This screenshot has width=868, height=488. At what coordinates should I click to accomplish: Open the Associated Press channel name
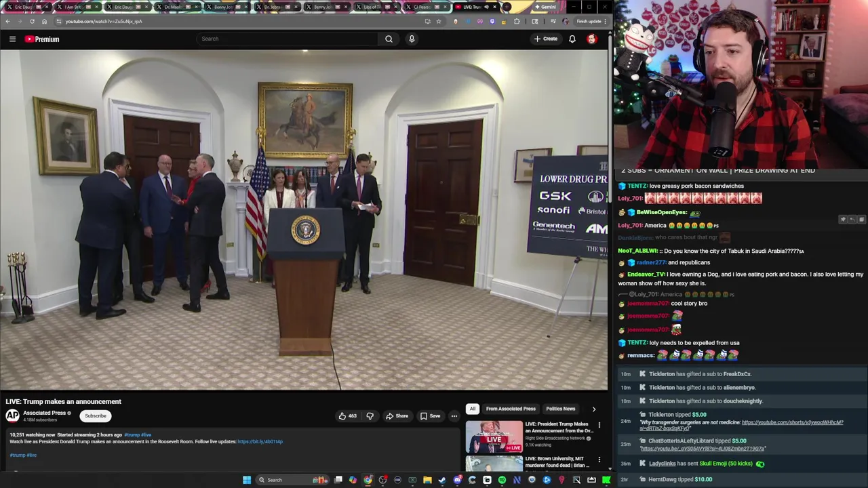click(44, 413)
